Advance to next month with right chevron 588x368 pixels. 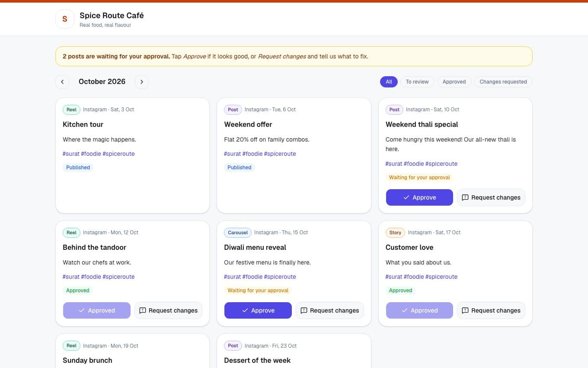tap(142, 82)
